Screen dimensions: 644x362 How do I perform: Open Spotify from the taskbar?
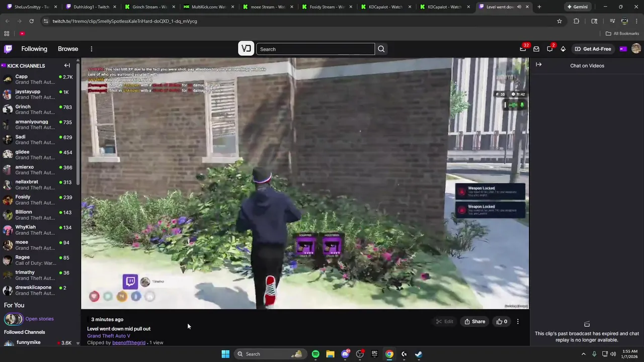pyautogui.click(x=315, y=354)
